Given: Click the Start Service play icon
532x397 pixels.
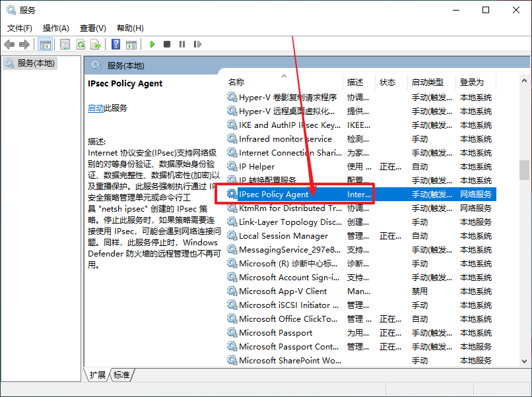Looking at the screenshot, I should click(152, 44).
